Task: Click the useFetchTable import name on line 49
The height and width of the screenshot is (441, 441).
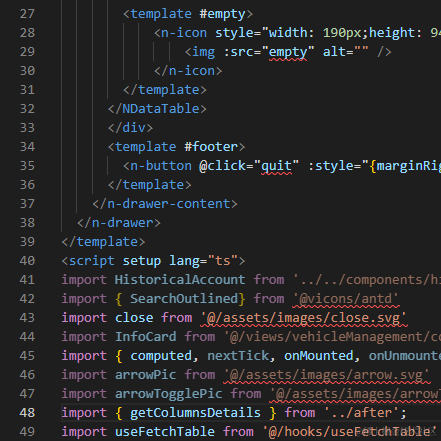Action: 165,432
